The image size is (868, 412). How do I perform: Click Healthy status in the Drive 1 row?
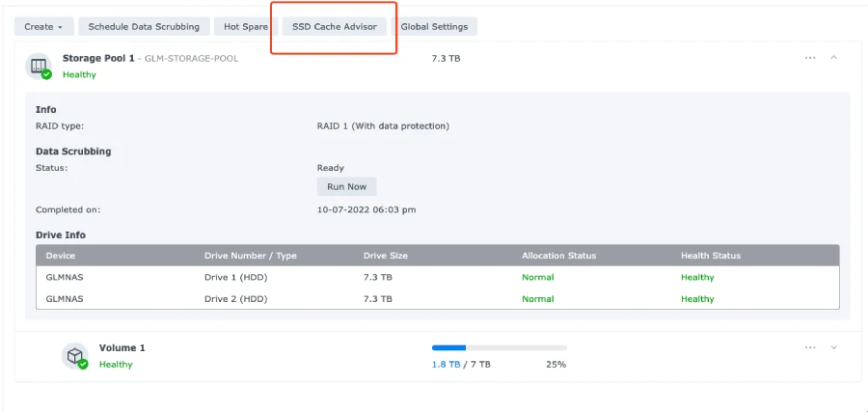697,278
